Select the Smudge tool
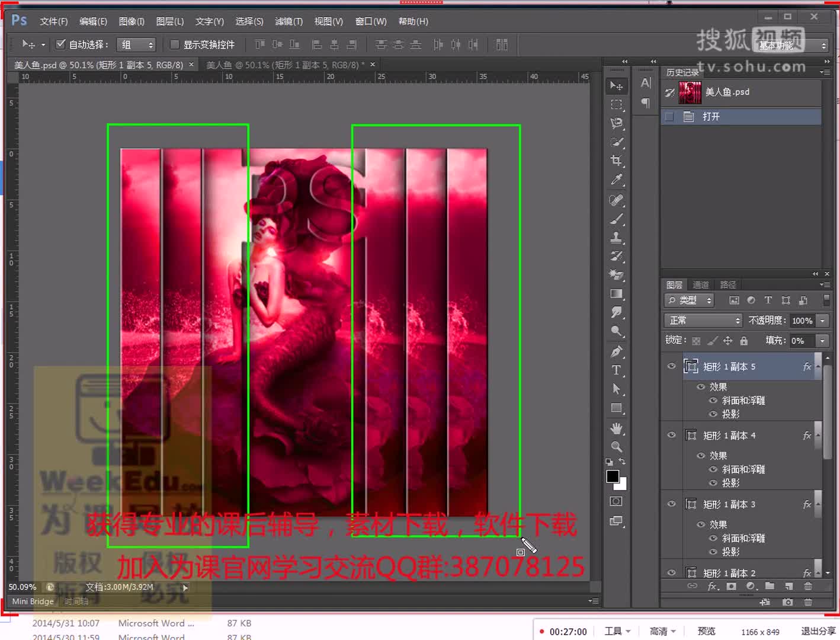The width and height of the screenshot is (840, 640). (x=617, y=312)
